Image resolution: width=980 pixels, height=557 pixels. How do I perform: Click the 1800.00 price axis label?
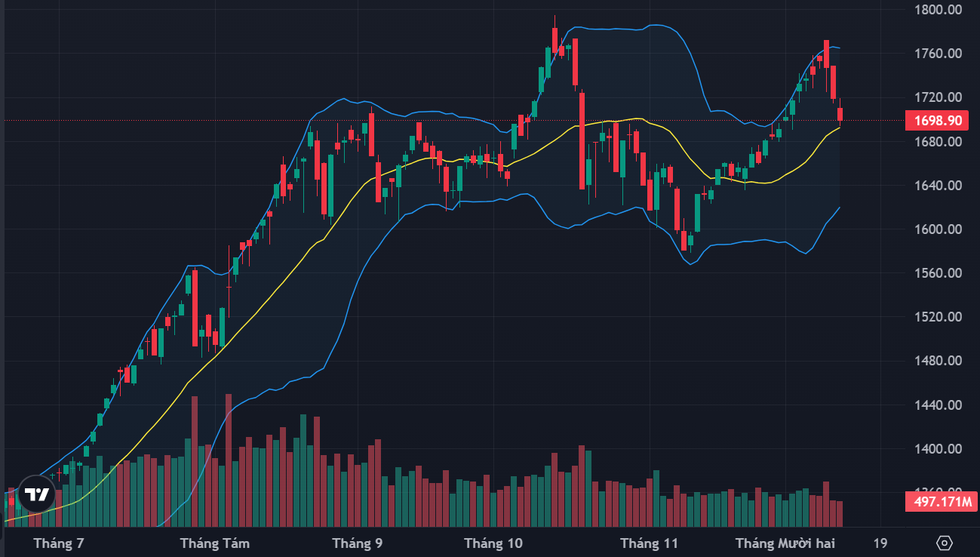937,10
